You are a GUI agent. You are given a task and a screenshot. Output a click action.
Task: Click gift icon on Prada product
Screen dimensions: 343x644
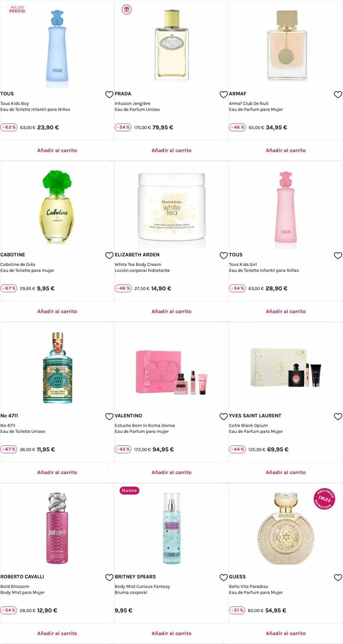(126, 10)
